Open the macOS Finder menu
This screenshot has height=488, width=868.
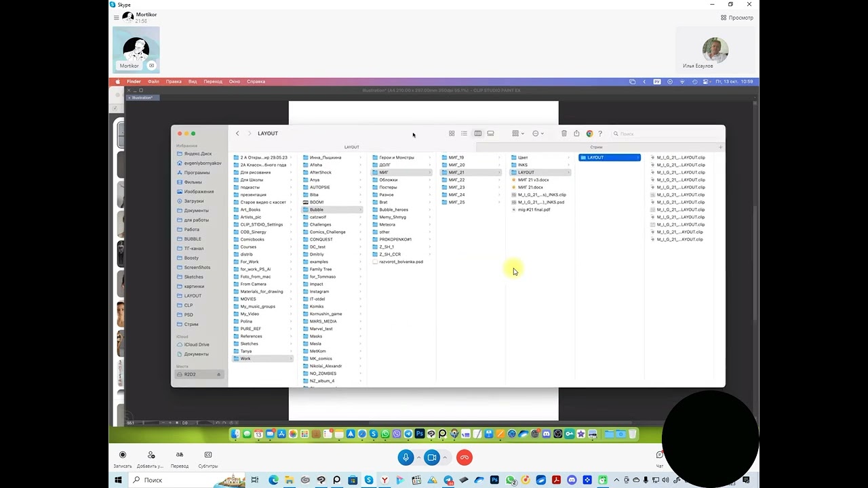134,81
